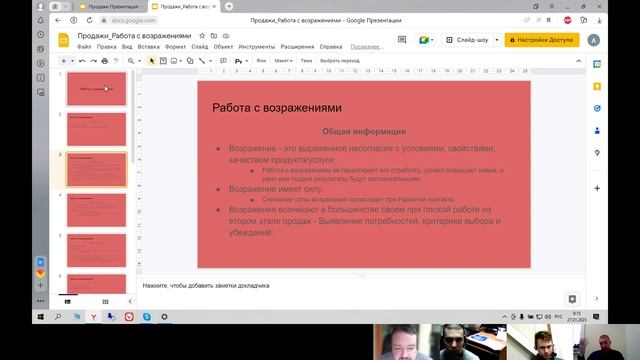The image size is (640, 360).
Task: Get add-ons with side panel plus
Action: click(597, 188)
